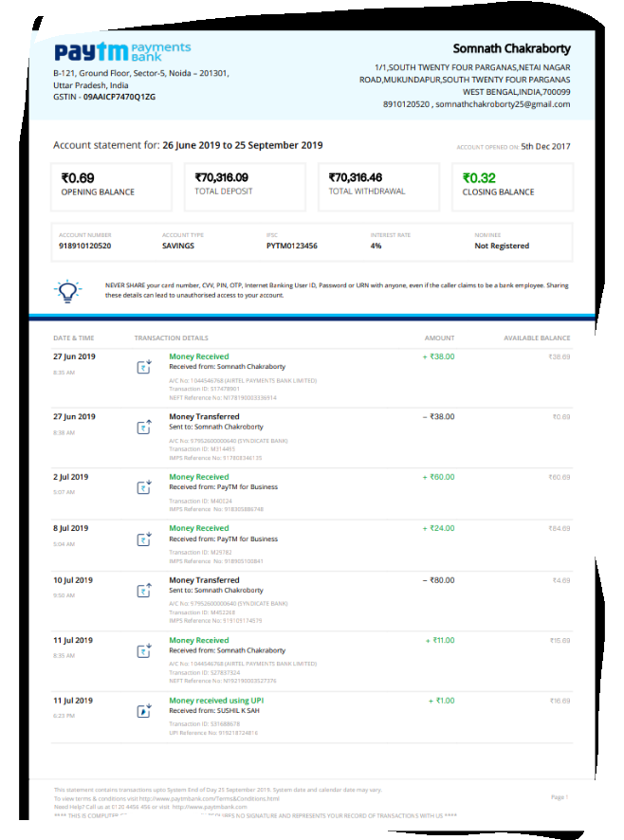The height and width of the screenshot is (840, 624).
Task: Click statement period 26 June 2019 to 25 September 2019
Action: click(x=243, y=145)
